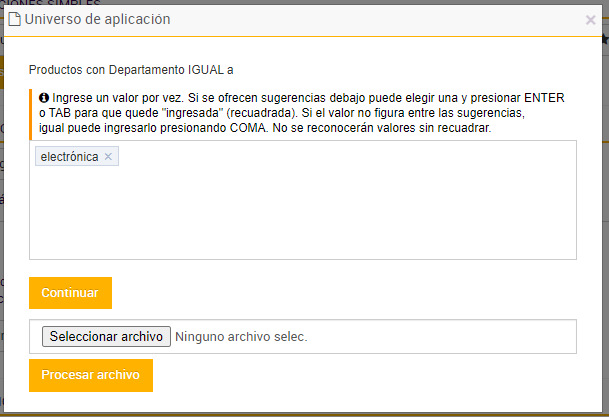Click the Ninguno archivo selec. text
Screen dimensions: 609x417
241,337
